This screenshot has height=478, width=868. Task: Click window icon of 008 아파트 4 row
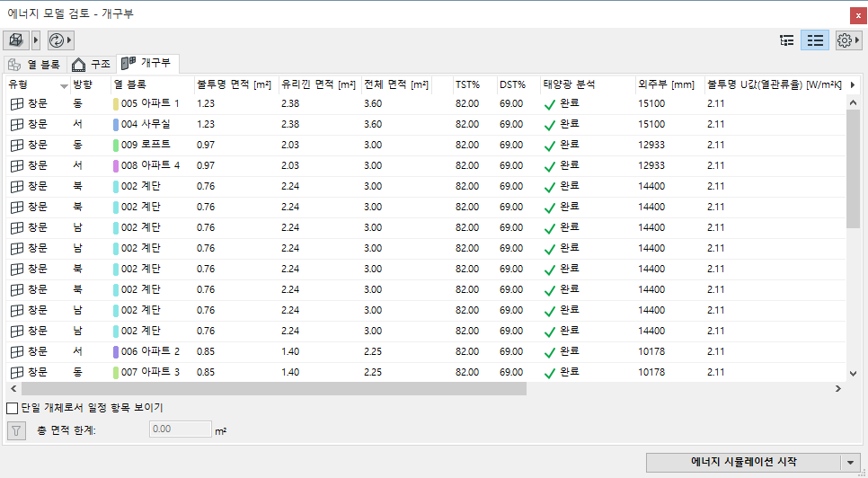pyautogui.click(x=17, y=165)
